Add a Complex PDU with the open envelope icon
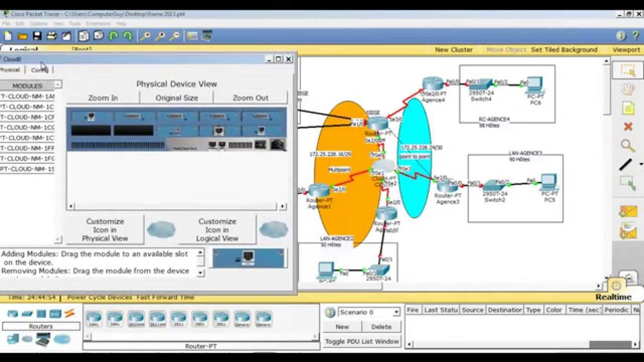Image resolution: width=644 pixels, height=362 pixels. tap(627, 232)
